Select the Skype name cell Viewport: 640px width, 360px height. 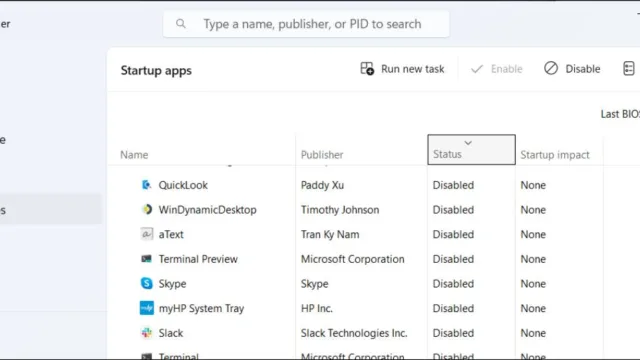(x=172, y=284)
